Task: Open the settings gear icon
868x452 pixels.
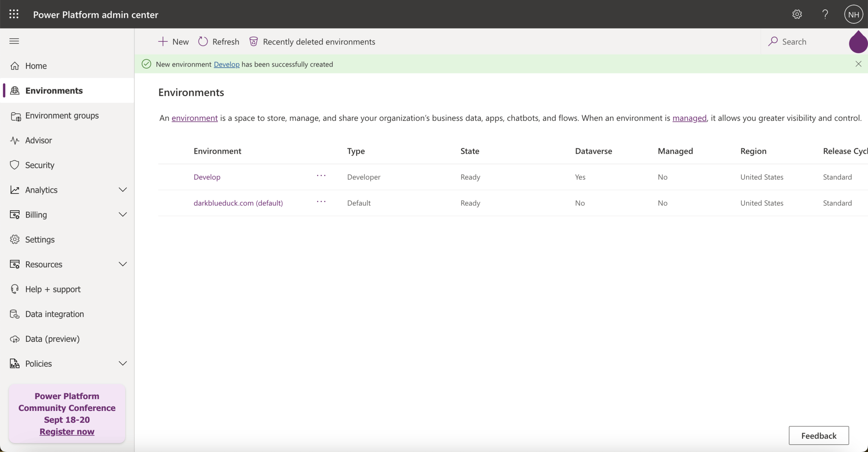Action: (x=797, y=14)
